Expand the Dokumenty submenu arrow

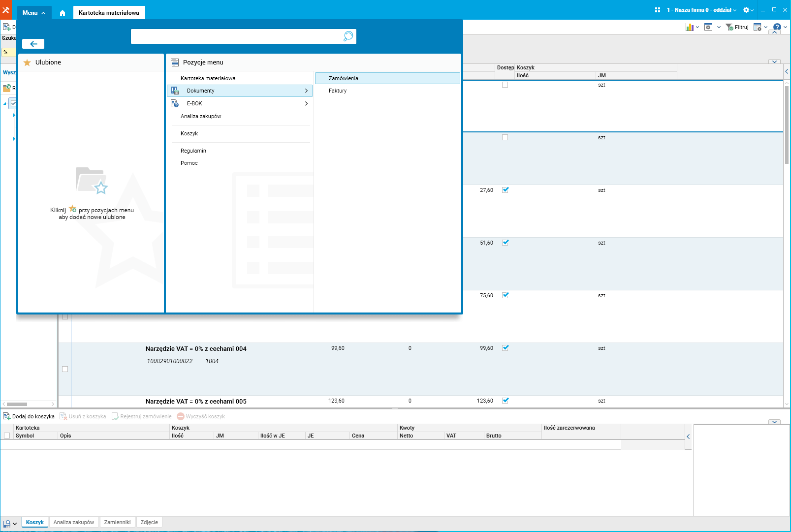click(x=306, y=91)
